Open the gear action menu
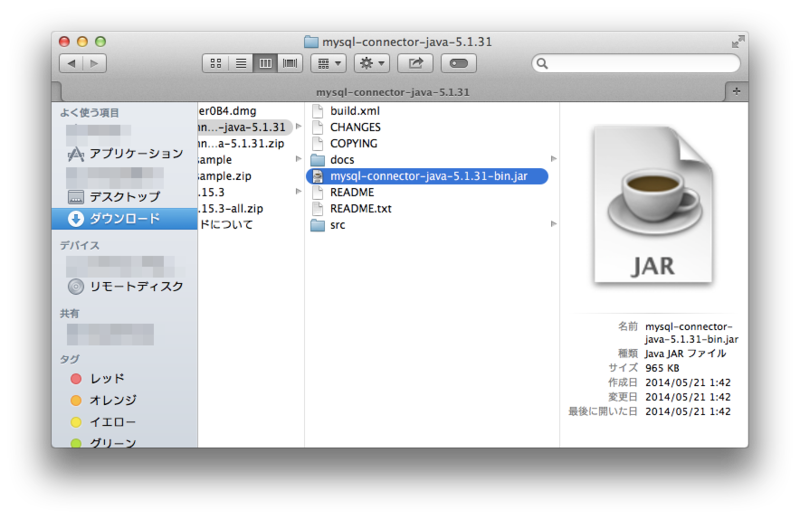The image size is (800, 519). (x=372, y=63)
